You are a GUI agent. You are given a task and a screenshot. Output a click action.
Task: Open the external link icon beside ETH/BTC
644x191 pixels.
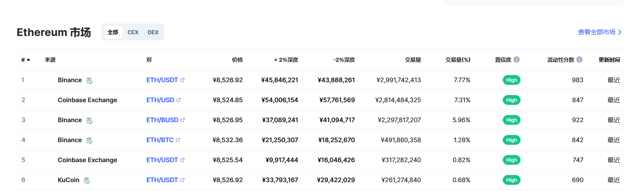pos(178,140)
